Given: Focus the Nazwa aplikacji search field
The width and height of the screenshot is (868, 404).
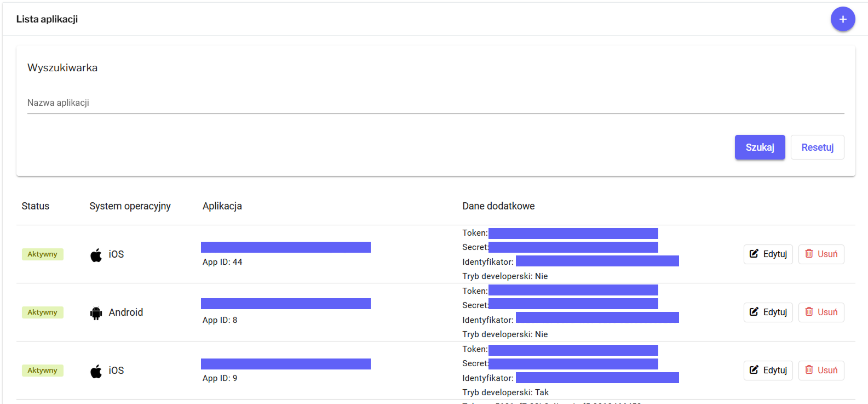Looking at the screenshot, I should 435,103.
